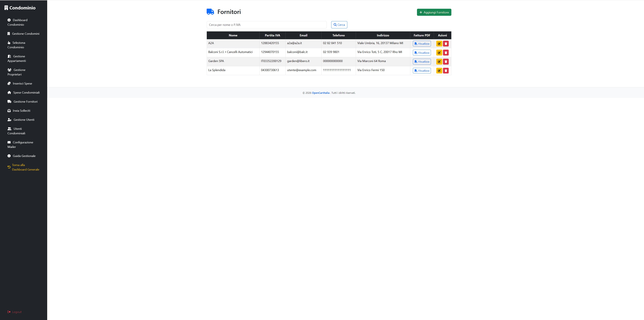Viewport: 644px width, 320px height.
Task: Delete the Garden SPA supplier row
Action: [x=445, y=62]
